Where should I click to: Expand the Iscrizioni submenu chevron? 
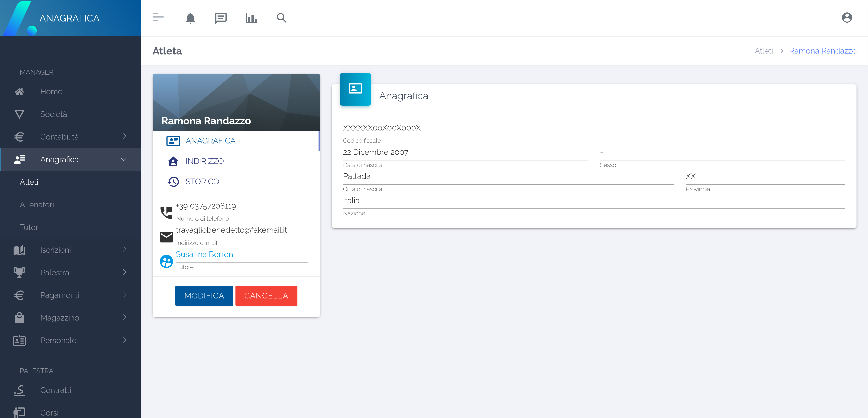pyautogui.click(x=125, y=249)
